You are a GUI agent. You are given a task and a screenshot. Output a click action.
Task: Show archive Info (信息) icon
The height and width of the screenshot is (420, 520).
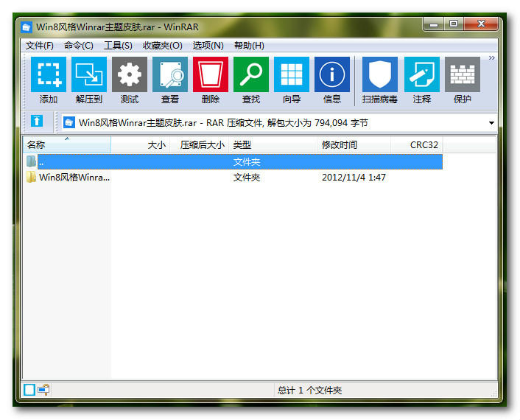point(331,74)
